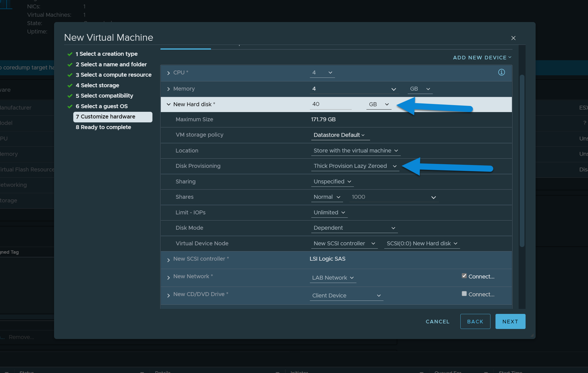Expand the Memory settings row
Screen dimensions: 588x373
(x=168, y=89)
